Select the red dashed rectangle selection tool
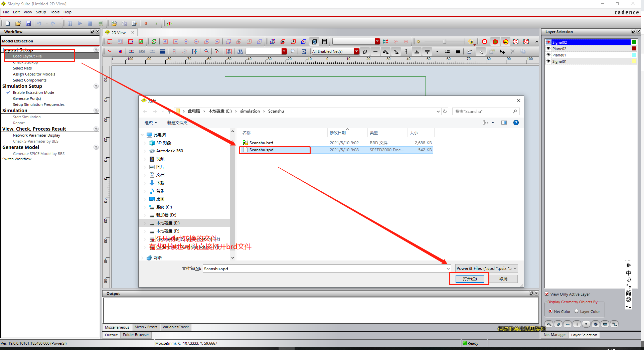Screen dimensions: 644x350 coord(110,41)
